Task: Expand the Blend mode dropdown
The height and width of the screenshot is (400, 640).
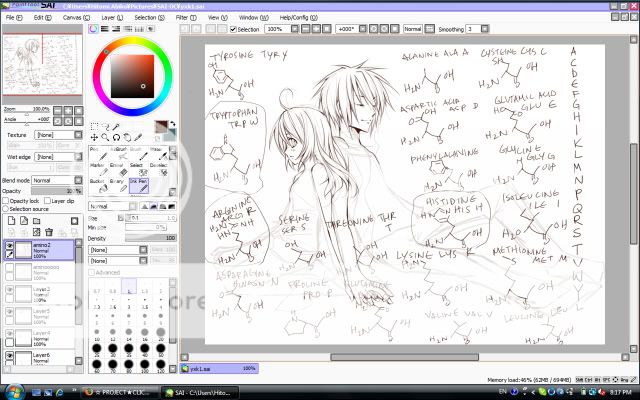Action: pyautogui.click(x=58, y=180)
